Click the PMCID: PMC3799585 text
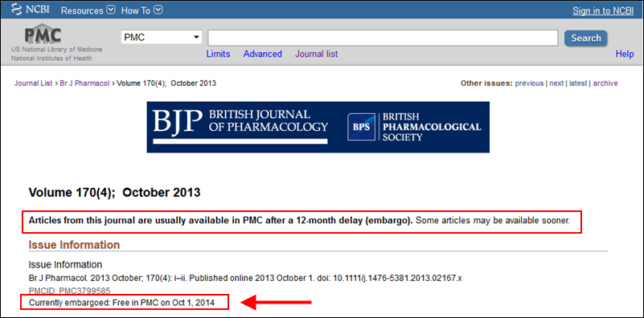The image size is (644, 318). pos(69,291)
